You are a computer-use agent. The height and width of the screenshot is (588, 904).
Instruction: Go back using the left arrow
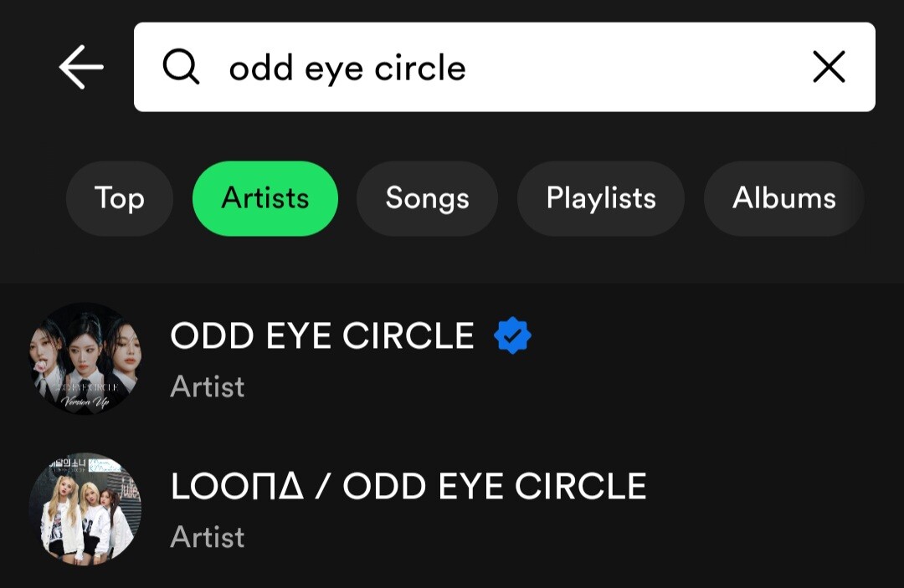click(81, 68)
